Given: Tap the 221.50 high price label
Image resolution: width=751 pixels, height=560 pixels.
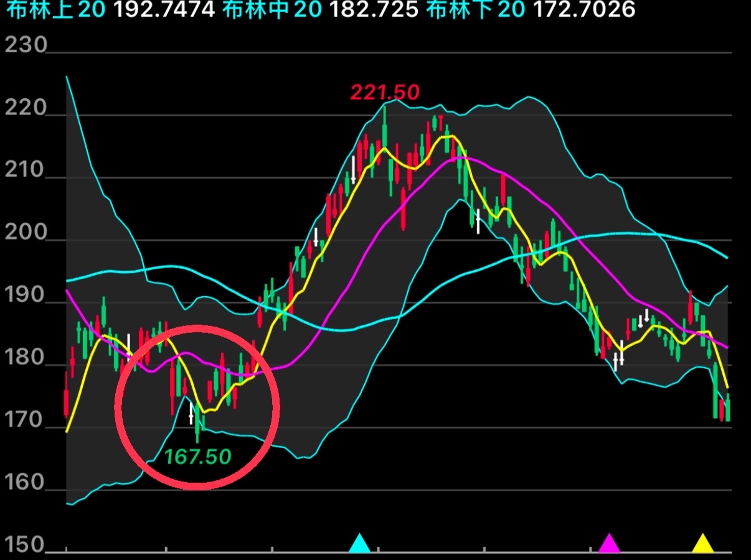Looking at the screenshot, I should [x=385, y=93].
